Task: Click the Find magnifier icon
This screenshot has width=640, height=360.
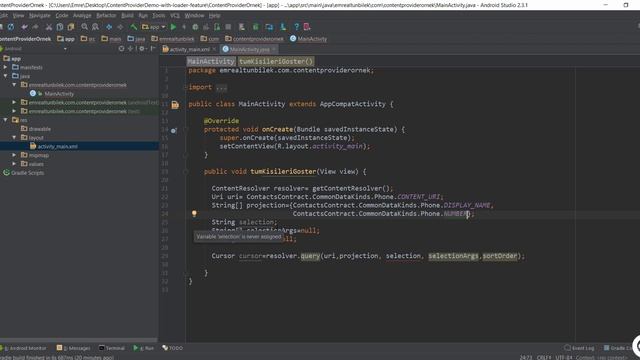Action: pos(84,27)
